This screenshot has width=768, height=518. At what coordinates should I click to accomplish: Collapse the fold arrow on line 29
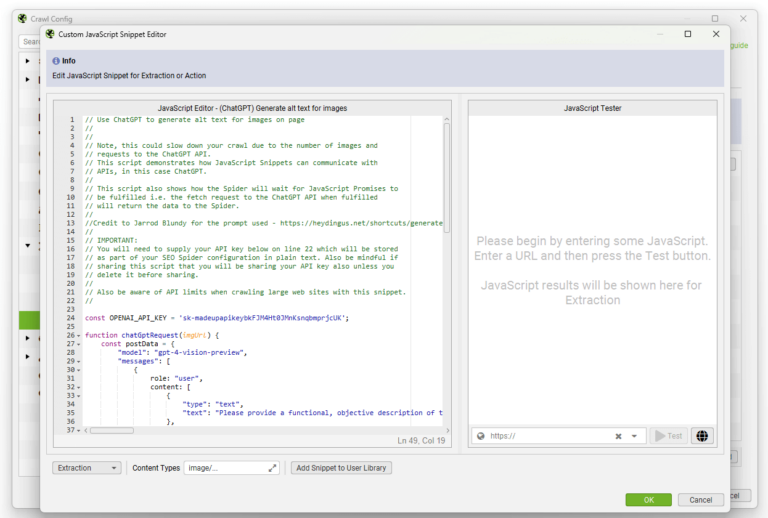click(x=78, y=361)
